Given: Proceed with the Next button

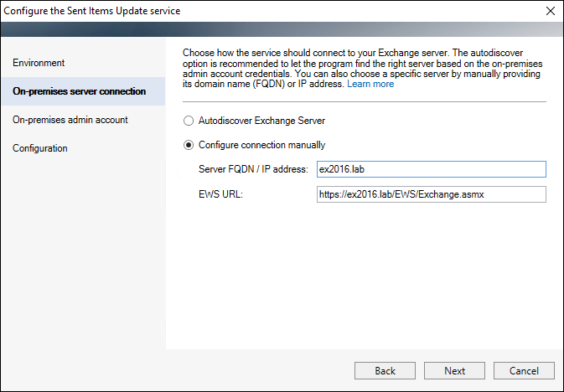Looking at the screenshot, I should (454, 370).
